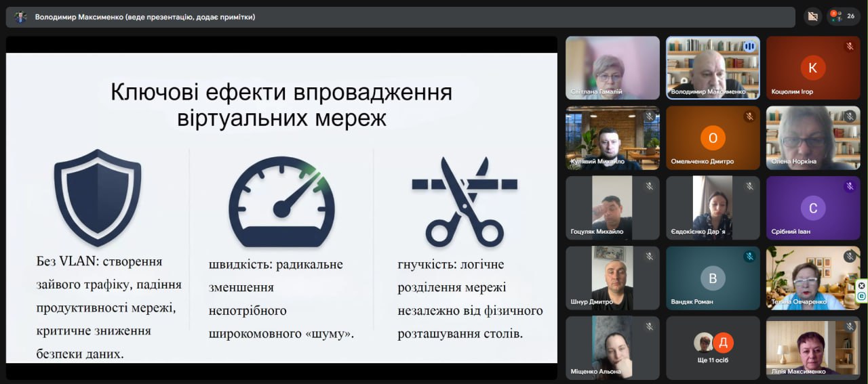Screen dimensions: 868x384
Task: Click the muted mic icon on Срібний Іван's tile
Action: pyautogui.click(x=850, y=186)
